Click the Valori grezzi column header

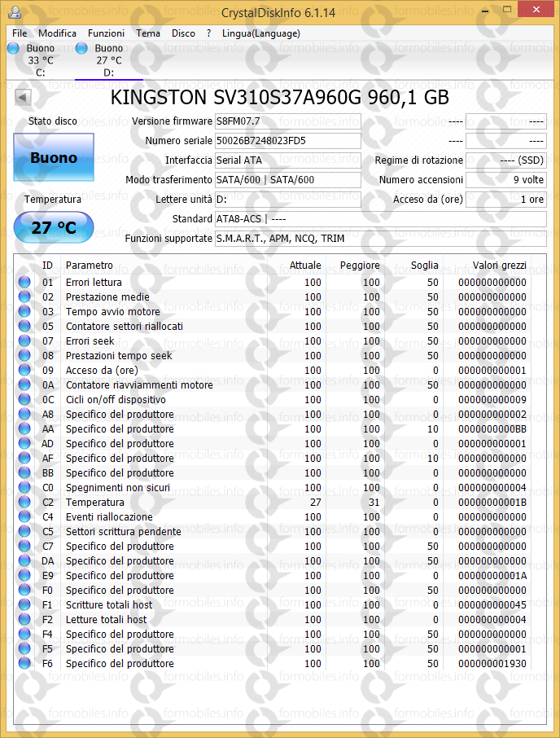pos(499,266)
